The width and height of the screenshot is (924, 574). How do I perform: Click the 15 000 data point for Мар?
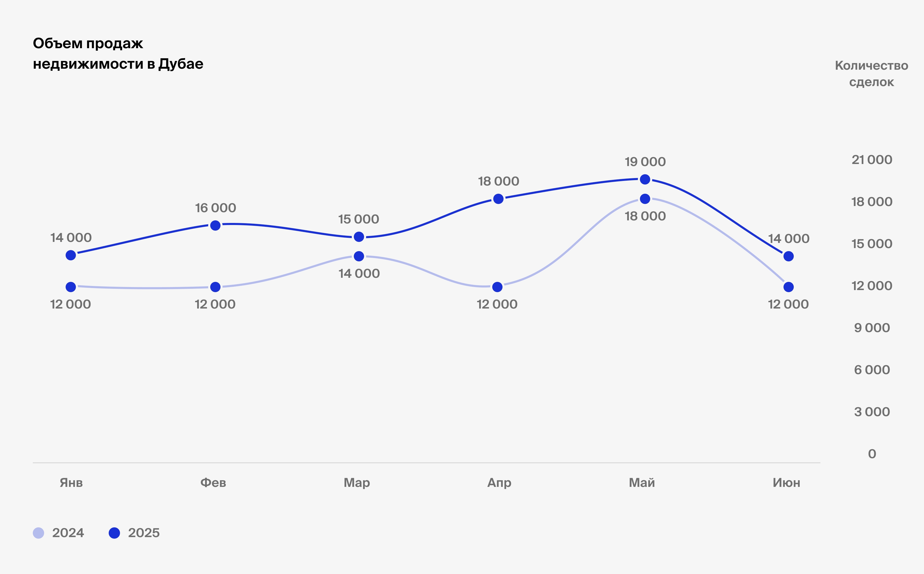(359, 237)
